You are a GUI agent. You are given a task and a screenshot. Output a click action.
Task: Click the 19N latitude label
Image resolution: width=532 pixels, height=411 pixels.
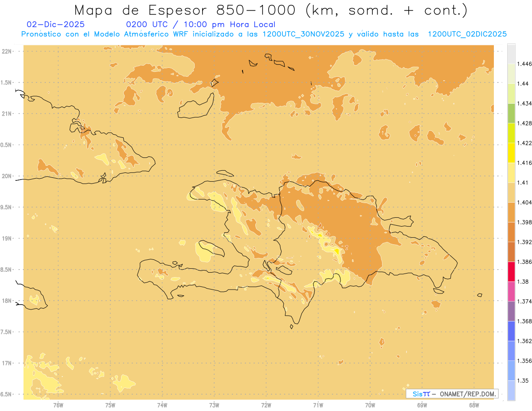coord(7,238)
